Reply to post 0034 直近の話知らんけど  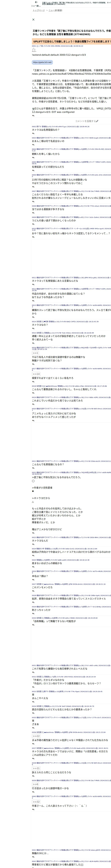tap(33, 713)
